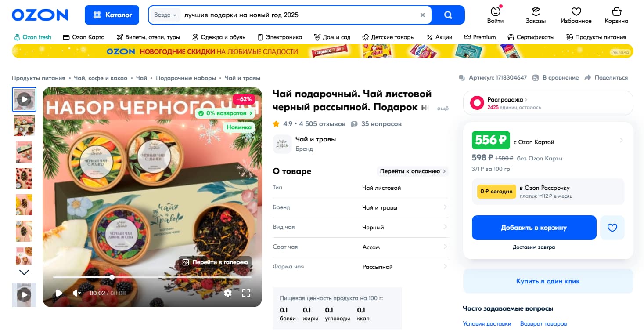Add product to wishlist with heart button

click(612, 228)
